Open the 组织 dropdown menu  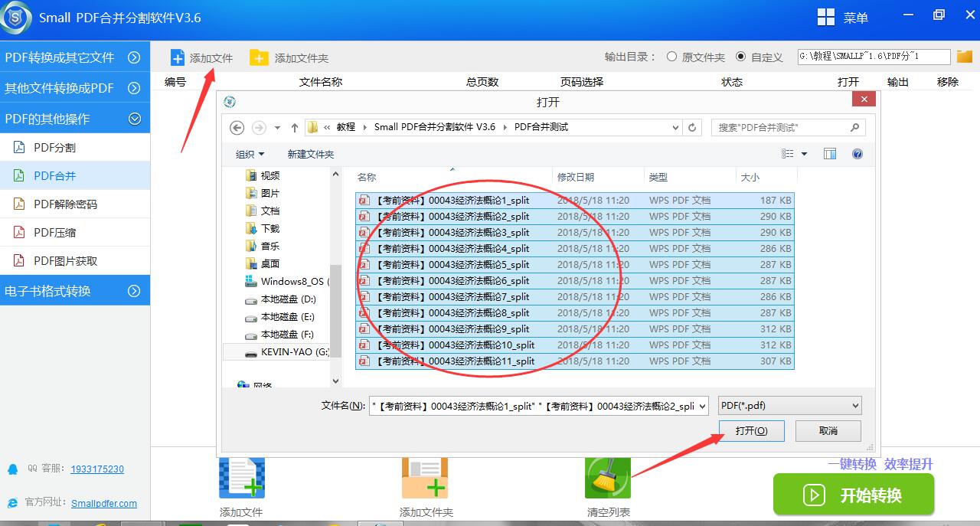[250, 154]
